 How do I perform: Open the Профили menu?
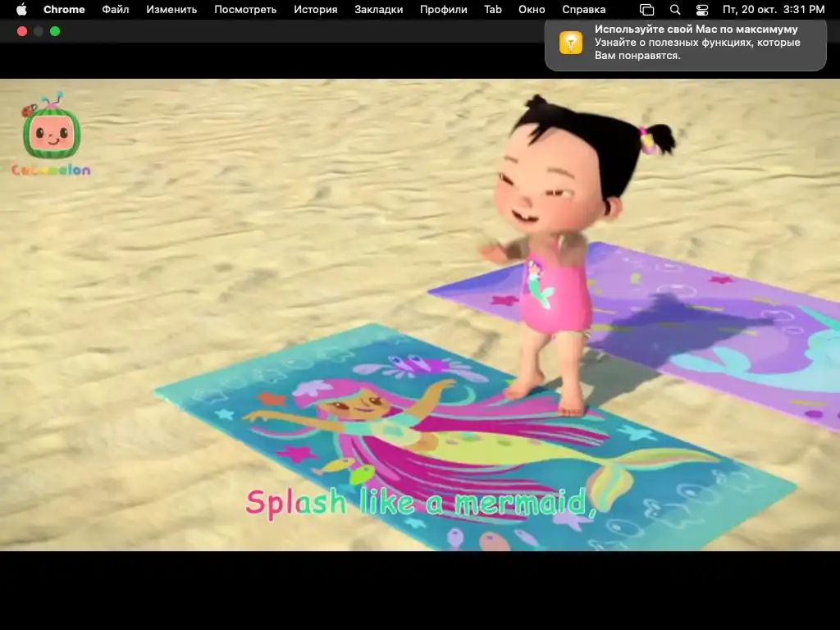click(444, 10)
